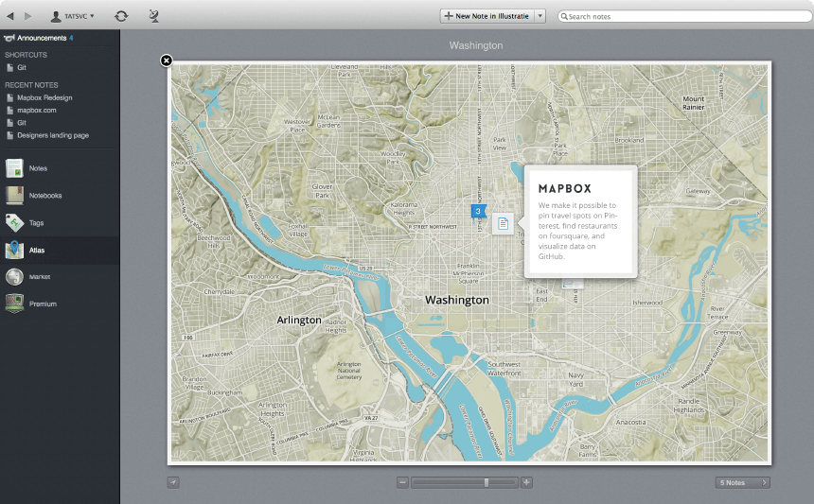Click the Arlington label on map
Screen dimensions: 814x504
coord(299,320)
